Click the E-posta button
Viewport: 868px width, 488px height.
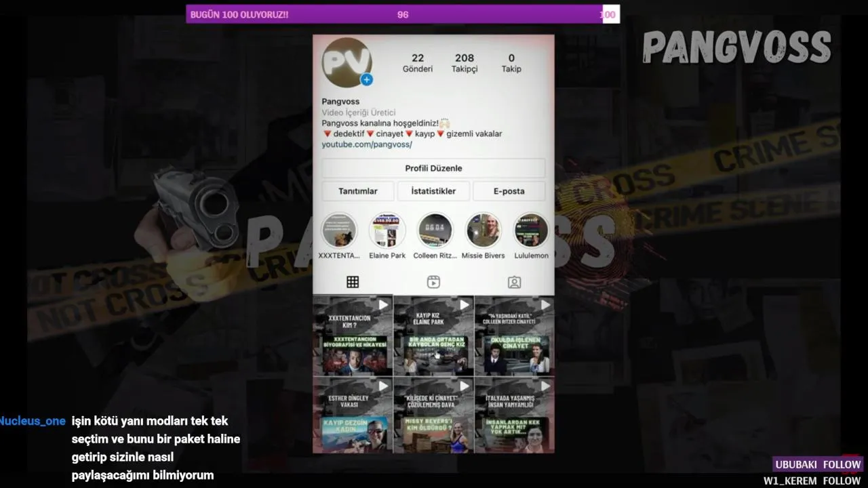(509, 191)
